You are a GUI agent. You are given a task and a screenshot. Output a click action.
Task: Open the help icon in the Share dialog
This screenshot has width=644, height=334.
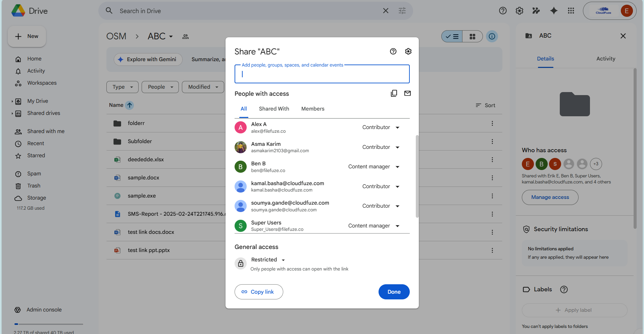coord(393,51)
